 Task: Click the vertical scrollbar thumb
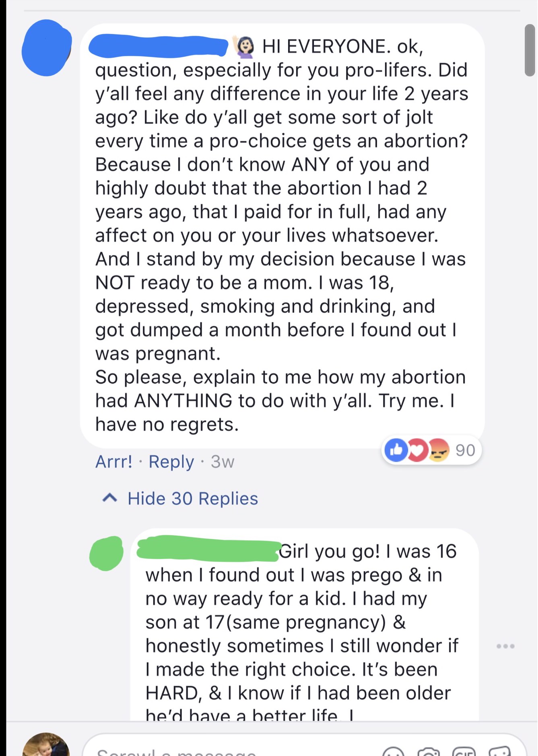pyautogui.click(x=530, y=50)
